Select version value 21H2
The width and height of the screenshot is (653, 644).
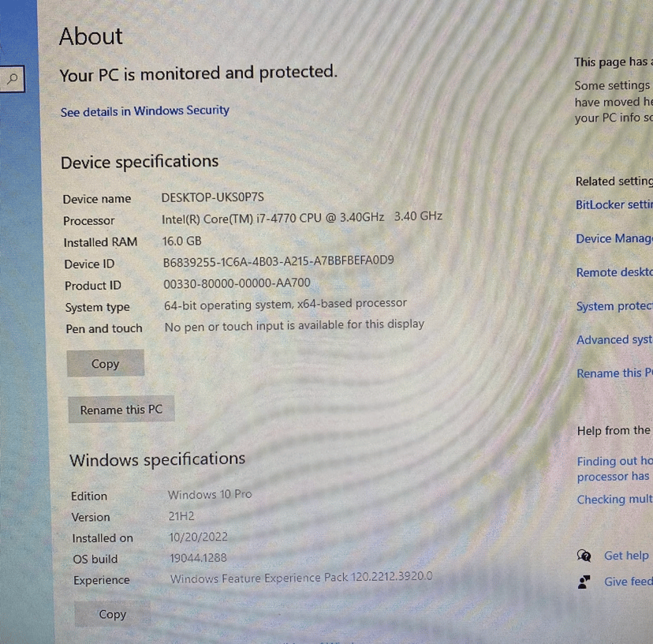(x=181, y=516)
